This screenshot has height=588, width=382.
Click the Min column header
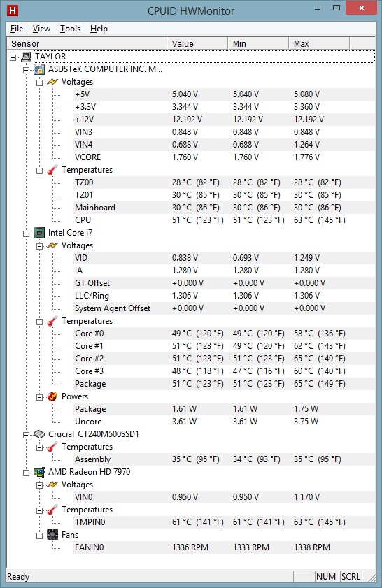258,43
